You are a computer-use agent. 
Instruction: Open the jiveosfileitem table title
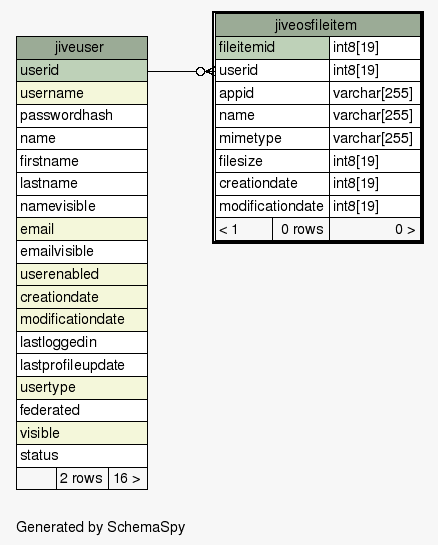pos(318,25)
